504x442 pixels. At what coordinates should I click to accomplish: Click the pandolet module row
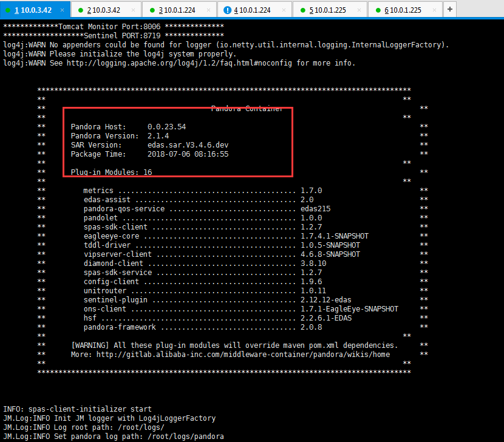(202, 218)
